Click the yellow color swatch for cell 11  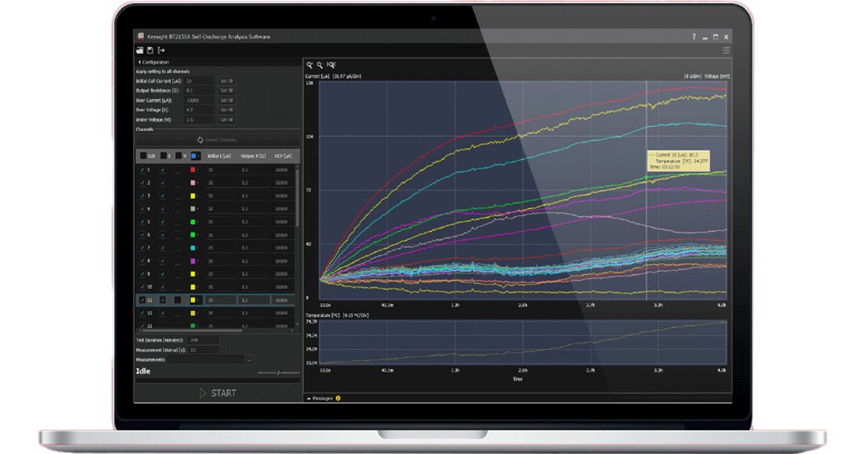pyautogui.click(x=192, y=300)
